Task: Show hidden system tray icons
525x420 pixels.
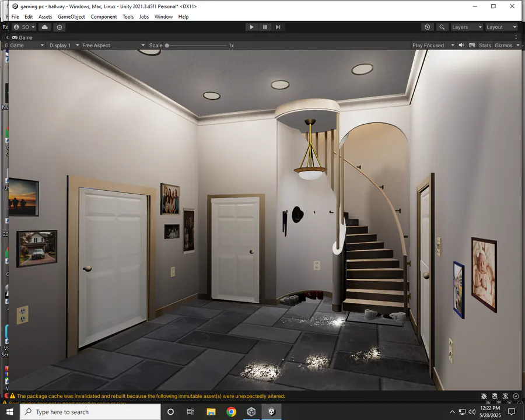Action: coord(452,412)
